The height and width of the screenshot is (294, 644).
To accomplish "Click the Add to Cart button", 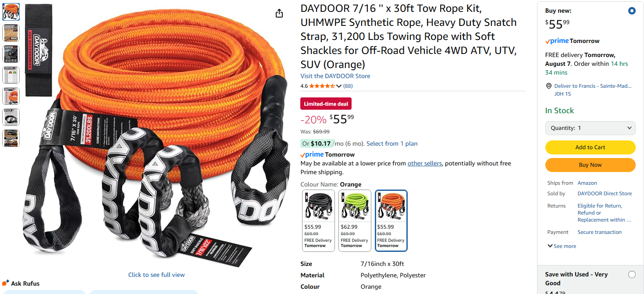I will (x=590, y=147).
